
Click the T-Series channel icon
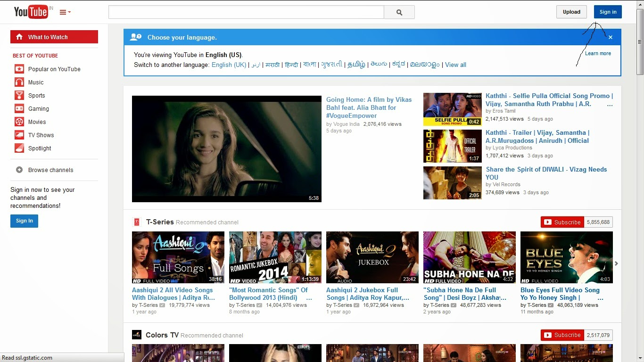(137, 222)
